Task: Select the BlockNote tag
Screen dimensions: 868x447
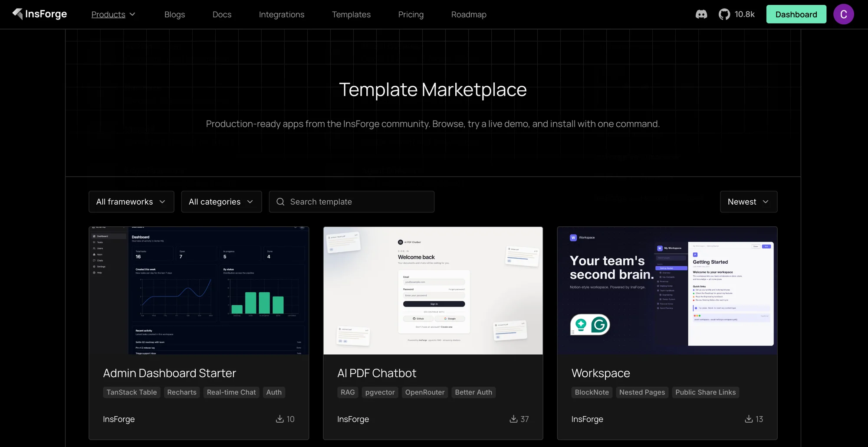Action: [x=592, y=392]
